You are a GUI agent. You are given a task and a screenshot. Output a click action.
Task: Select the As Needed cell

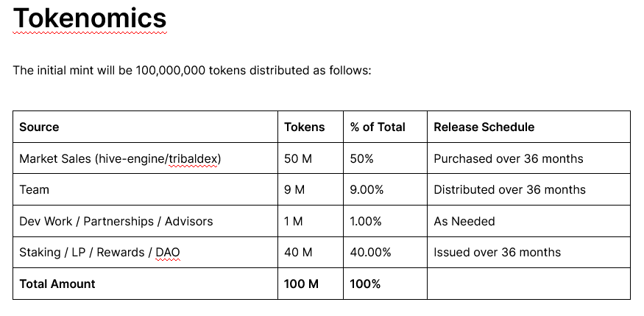click(528, 221)
